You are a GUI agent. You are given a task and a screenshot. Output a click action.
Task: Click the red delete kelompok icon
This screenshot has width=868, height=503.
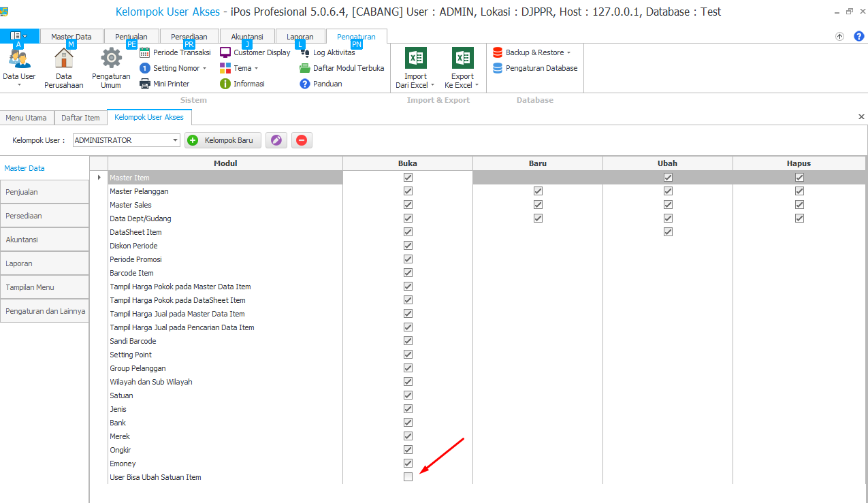[302, 140]
